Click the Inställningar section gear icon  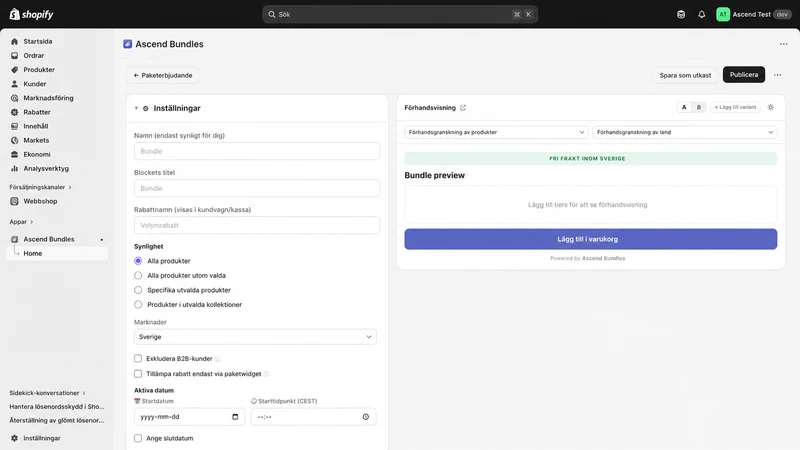coord(145,108)
